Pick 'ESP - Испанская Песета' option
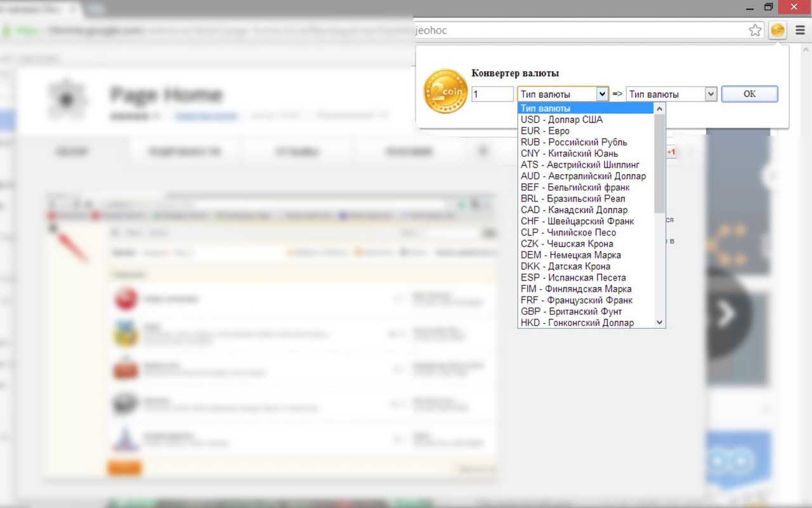Screen dimensions: 812x508 [586, 277]
